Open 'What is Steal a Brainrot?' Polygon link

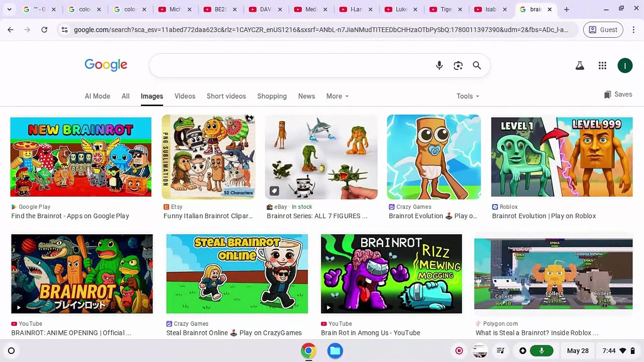click(x=537, y=333)
